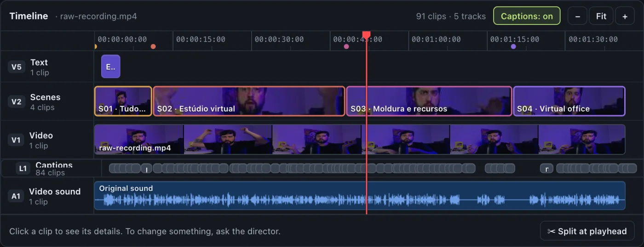Select the raw-recording.mp4 video clip

pyautogui.click(x=360, y=139)
